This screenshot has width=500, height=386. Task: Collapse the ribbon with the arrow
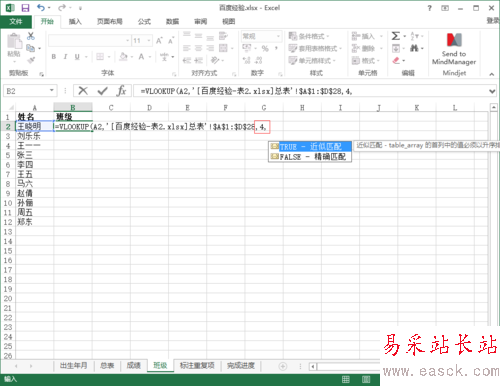pyautogui.click(x=492, y=74)
